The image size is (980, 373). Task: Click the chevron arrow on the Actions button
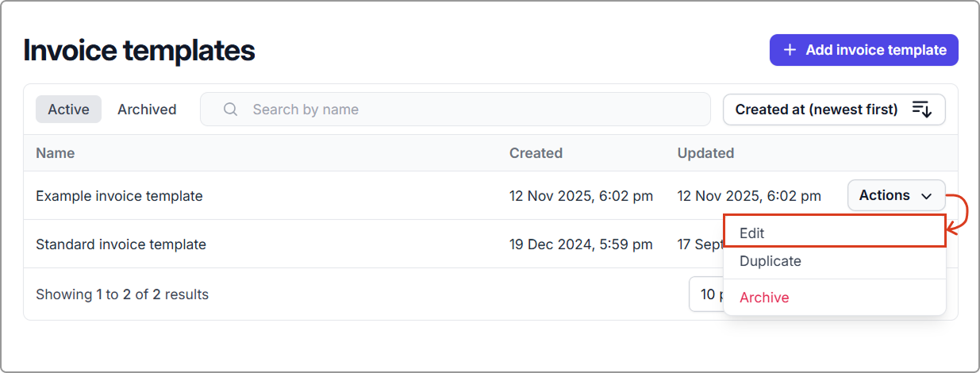point(926,196)
